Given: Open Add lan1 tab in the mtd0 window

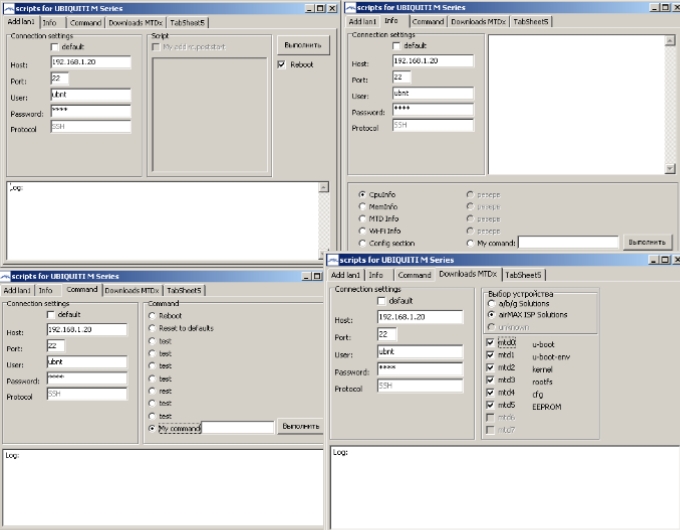Looking at the screenshot, I should click(x=345, y=275).
